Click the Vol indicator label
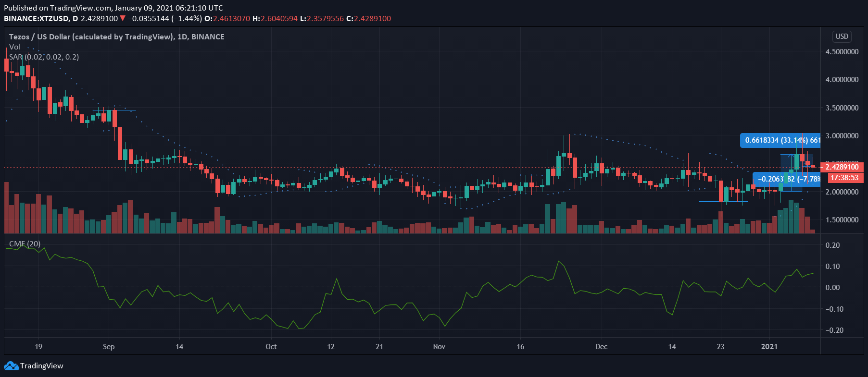 click(x=15, y=47)
